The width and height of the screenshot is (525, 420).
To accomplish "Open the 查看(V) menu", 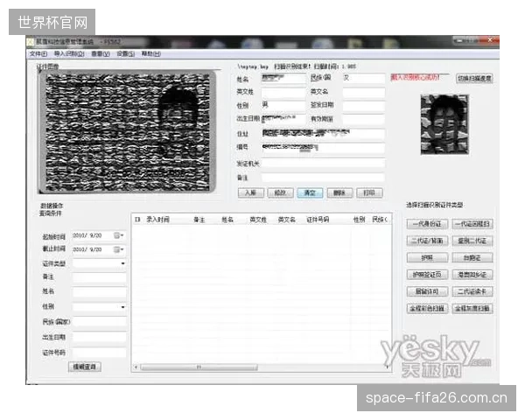I will click(x=101, y=54).
